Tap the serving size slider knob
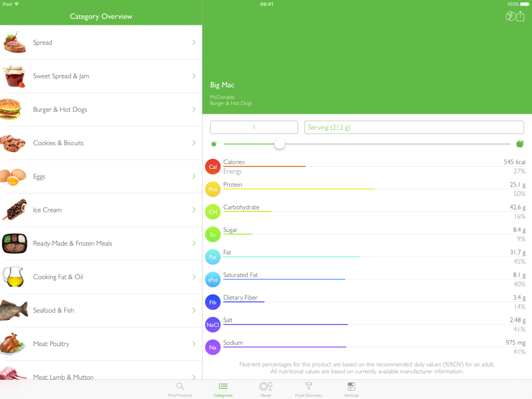Viewport: 532px width, 399px height. pyautogui.click(x=280, y=144)
